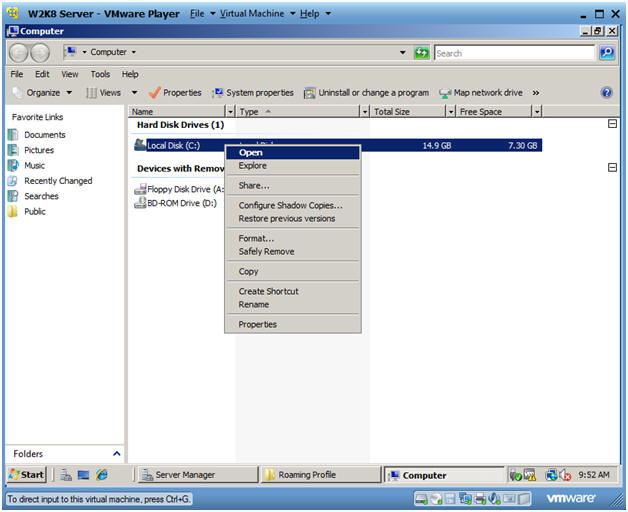Click the Public folder icon
Image resolution: width=628 pixels, height=512 pixels.
[x=13, y=211]
